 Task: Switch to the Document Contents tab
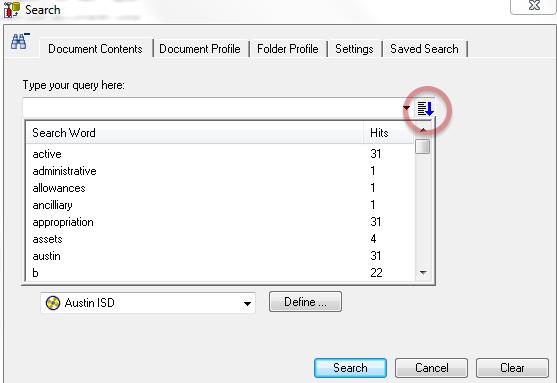(x=95, y=49)
